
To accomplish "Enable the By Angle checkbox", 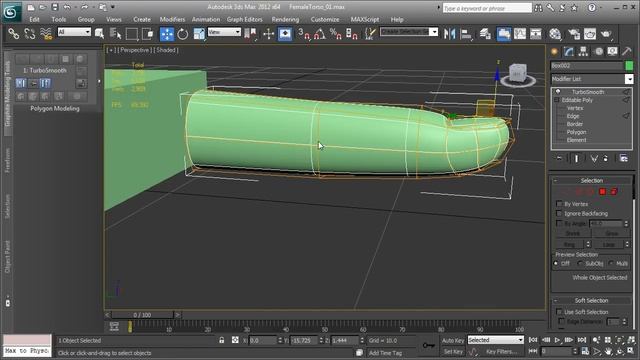I will click(559, 223).
